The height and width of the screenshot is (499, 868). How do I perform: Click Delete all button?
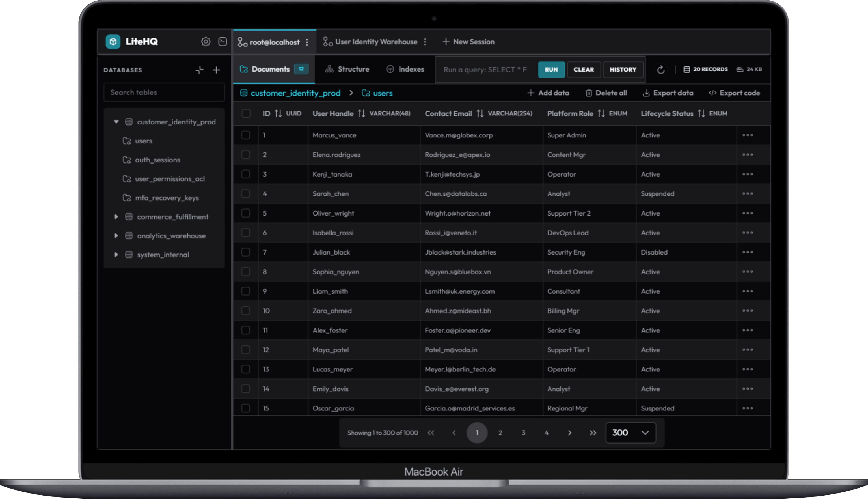click(x=606, y=93)
